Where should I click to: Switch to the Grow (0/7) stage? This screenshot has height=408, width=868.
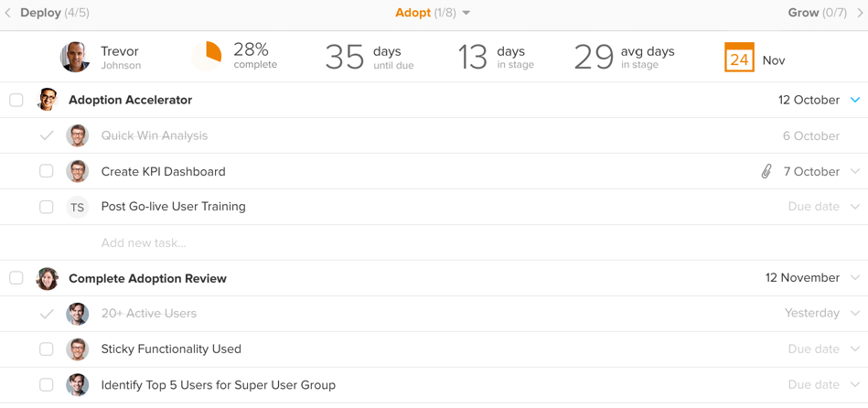click(x=817, y=13)
